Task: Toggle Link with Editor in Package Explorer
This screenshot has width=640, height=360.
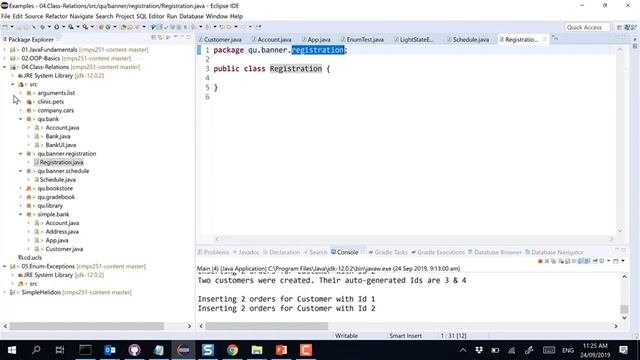Action: [160, 37]
